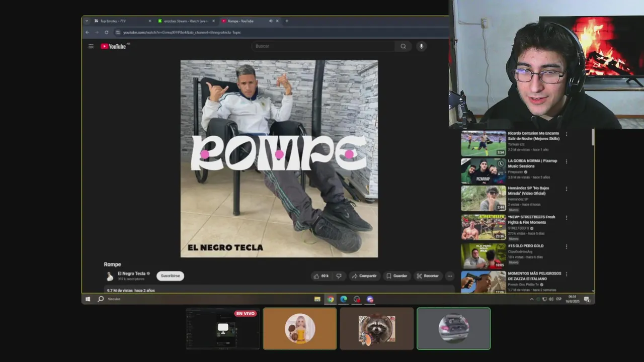Open File Explorer from the taskbar

(317, 299)
